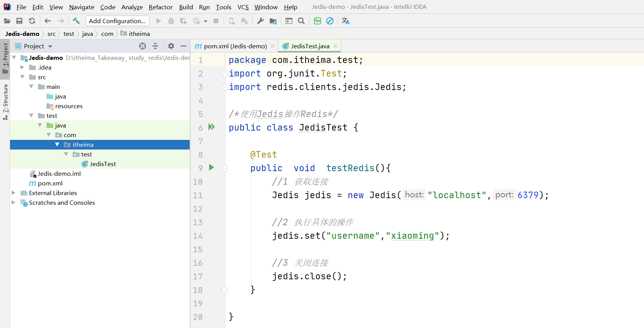Click the Run with Coverage icon

184,21
